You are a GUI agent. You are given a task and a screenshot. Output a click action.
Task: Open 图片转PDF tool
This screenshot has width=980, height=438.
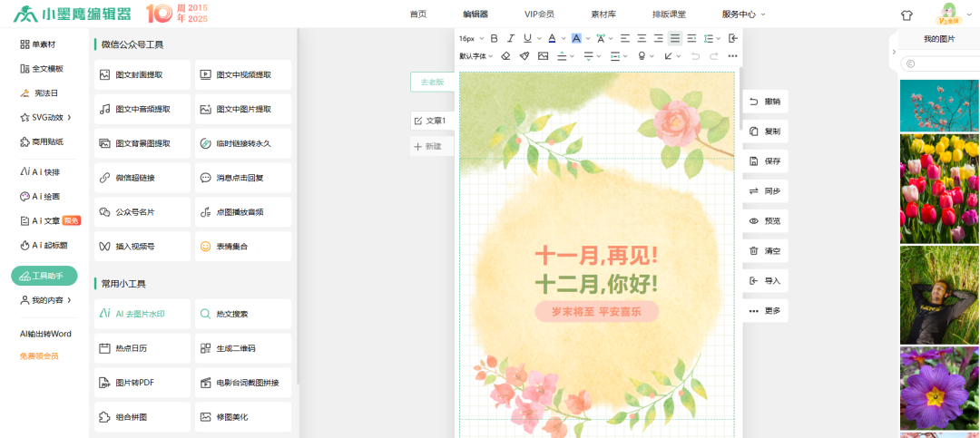coord(142,383)
